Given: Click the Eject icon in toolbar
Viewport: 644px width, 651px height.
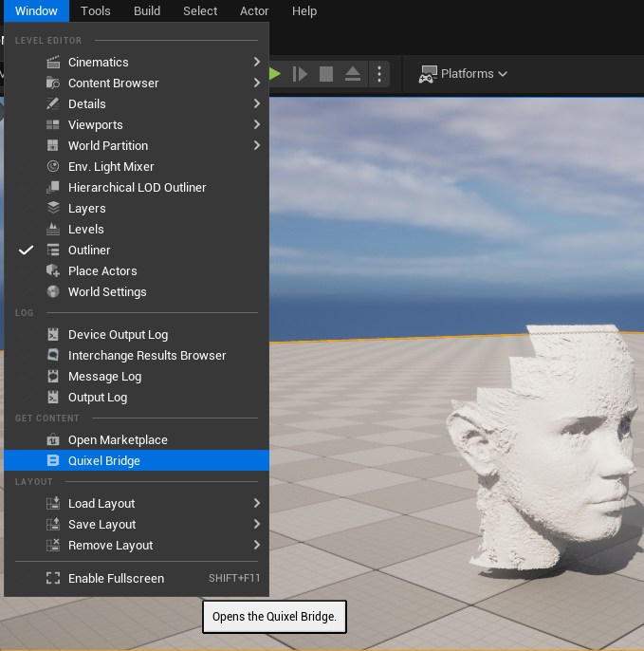Looking at the screenshot, I should (352, 74).
